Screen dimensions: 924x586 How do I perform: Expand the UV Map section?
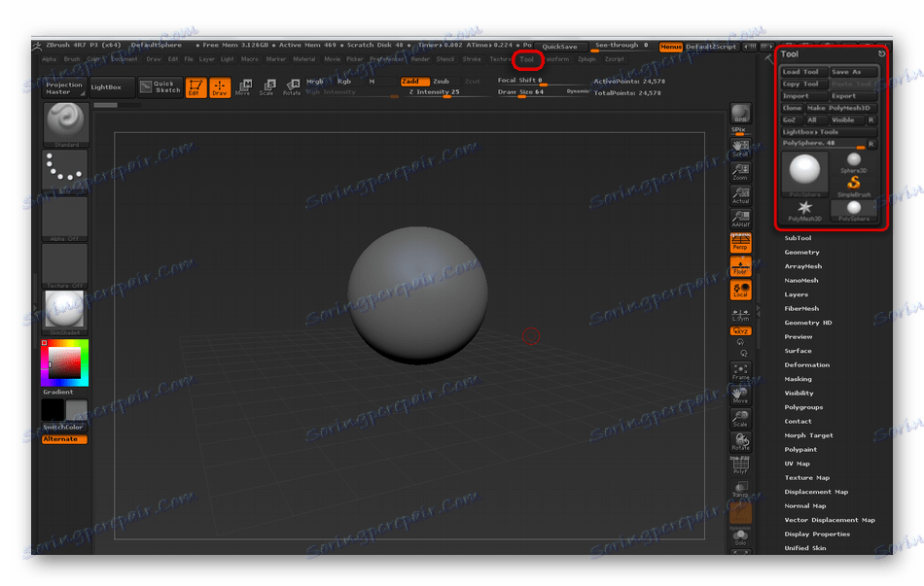tap(798, 465)
